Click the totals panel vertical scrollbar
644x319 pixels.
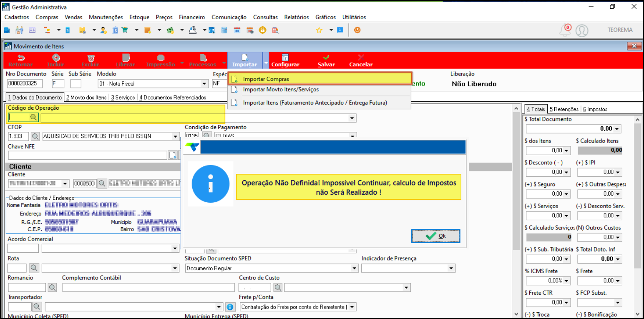point(637,216)
